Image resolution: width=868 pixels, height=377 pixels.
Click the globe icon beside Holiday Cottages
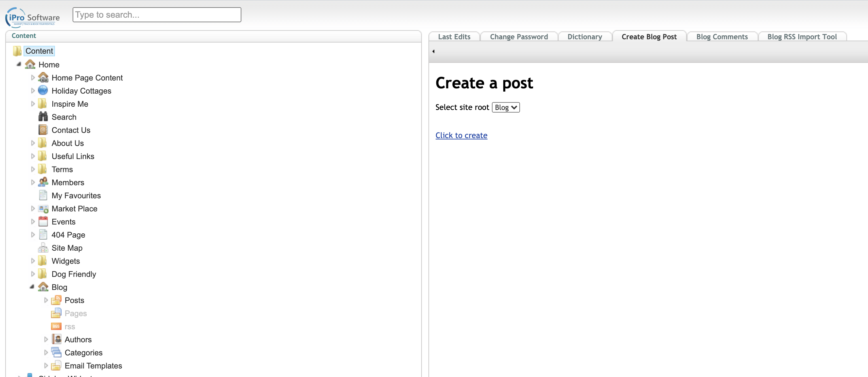[43, 91]
